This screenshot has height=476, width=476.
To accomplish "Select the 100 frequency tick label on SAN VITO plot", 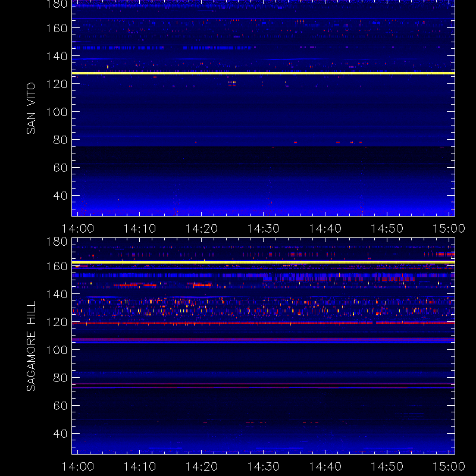I will [x=57, y=112].
